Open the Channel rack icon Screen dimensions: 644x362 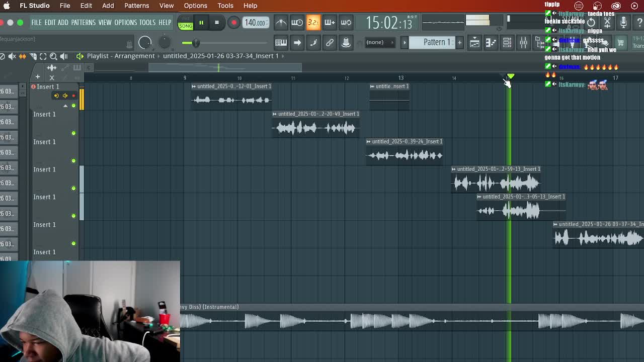point(507,43)
